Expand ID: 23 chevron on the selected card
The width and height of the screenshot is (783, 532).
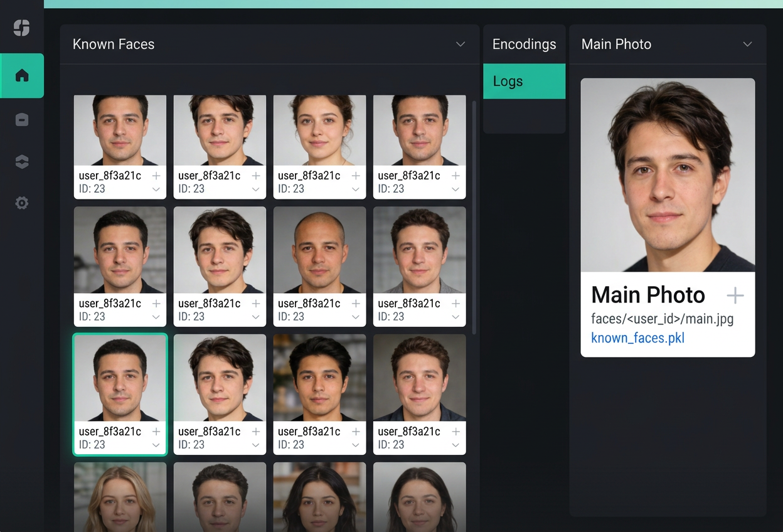pyautogui.click(x=156, y=444)
